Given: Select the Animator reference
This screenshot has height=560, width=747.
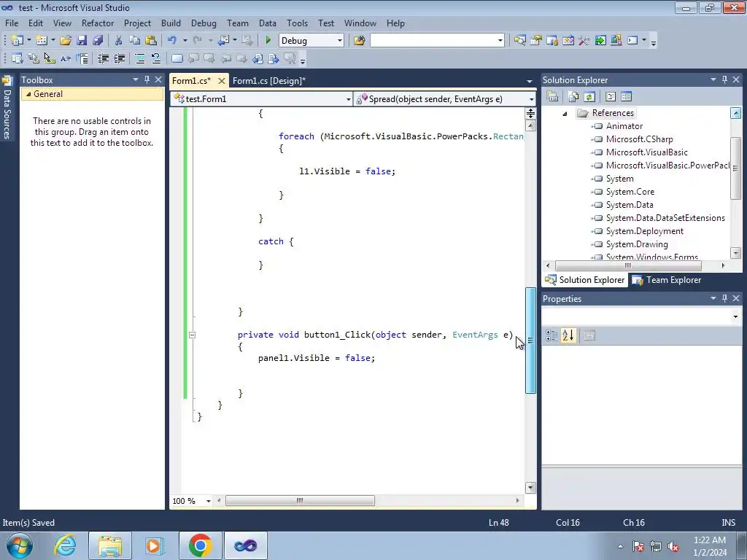Looking at the screenshot, I should point(624,126).
